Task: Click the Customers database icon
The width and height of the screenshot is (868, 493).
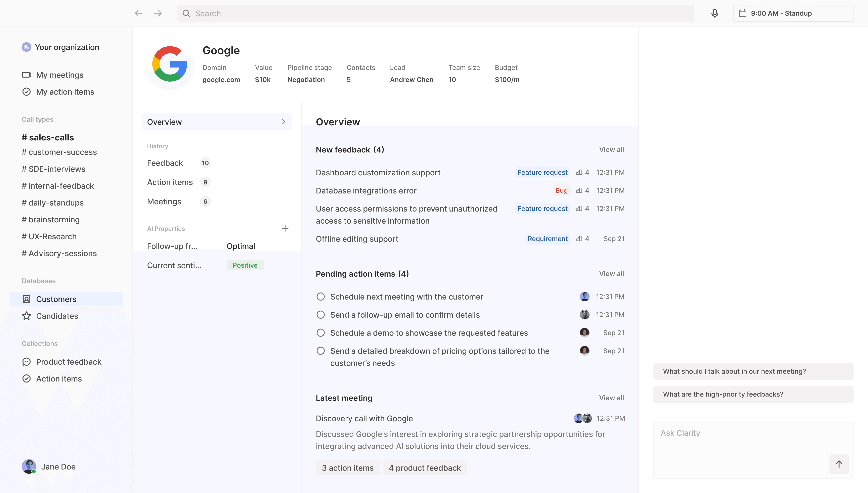Action: pyautogui.click(x=26, y=299)
